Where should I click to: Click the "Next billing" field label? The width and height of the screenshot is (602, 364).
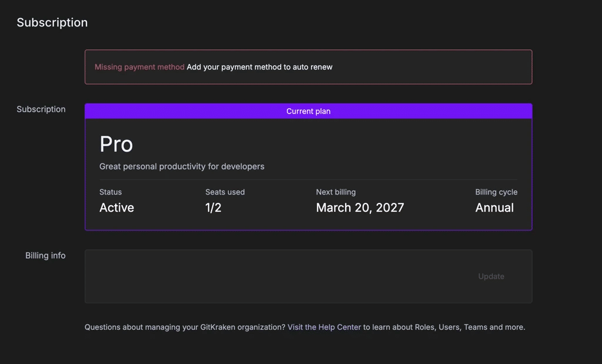coord(336,192)
